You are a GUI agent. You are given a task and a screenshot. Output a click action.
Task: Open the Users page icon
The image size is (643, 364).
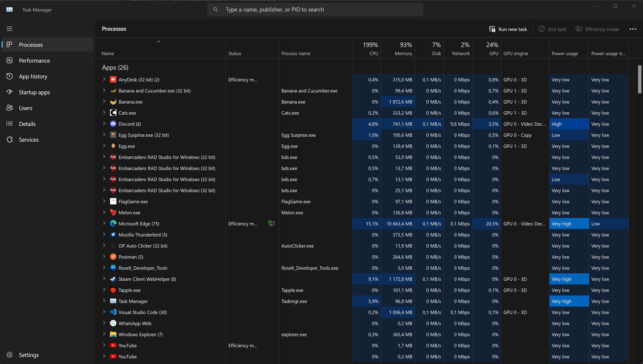(10, 108)
